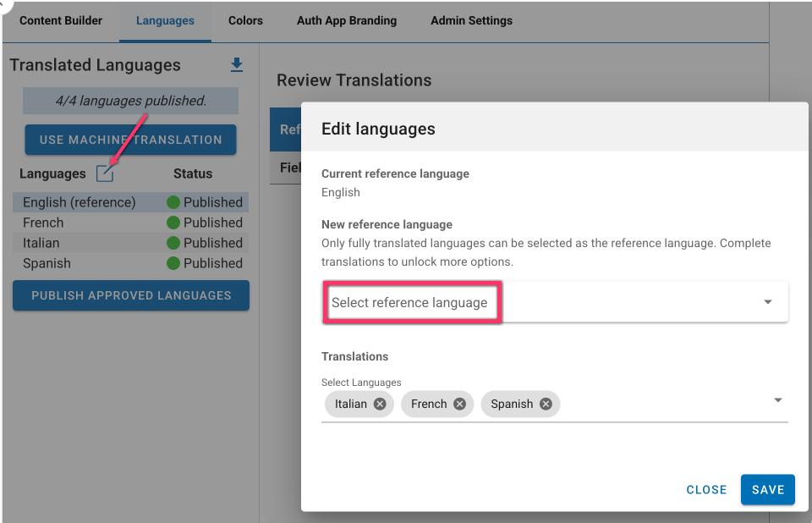Viewport: 812px width, 523px height.
Task: Open the Colors tab
Action: (245, 20)
